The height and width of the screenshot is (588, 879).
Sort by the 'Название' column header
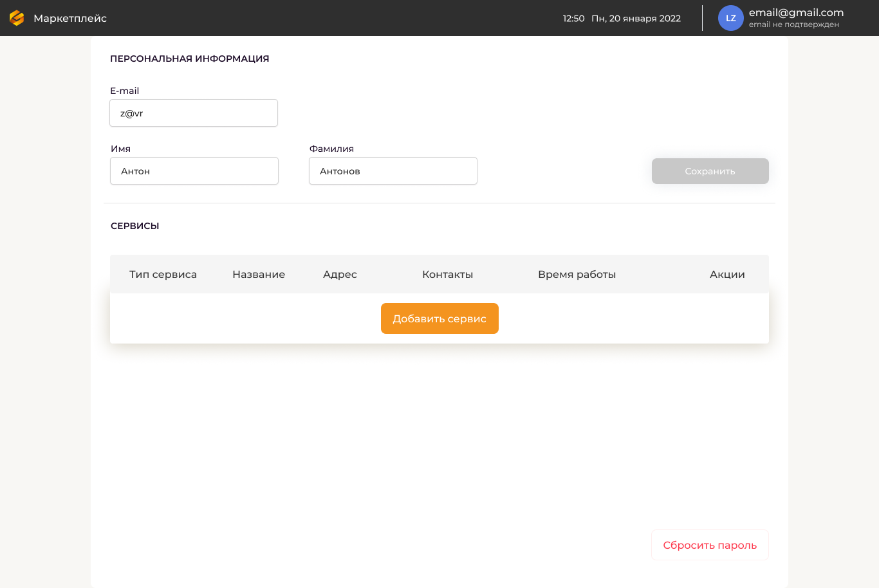(259, 274)
